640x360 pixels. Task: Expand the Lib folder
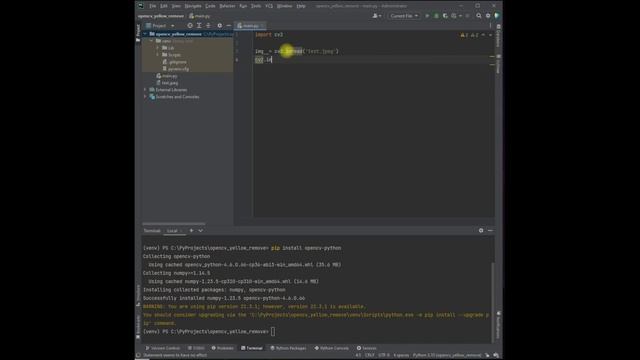pyautogui.click(x=158, y=48)
